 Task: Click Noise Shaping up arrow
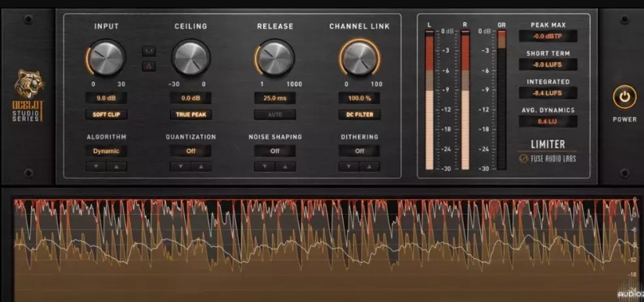coord(285,166)
